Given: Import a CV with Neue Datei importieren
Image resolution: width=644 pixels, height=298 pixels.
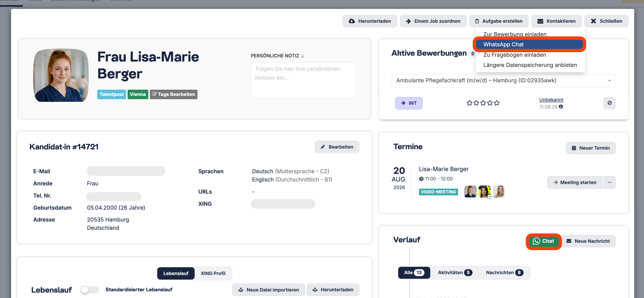Looking at the screenshot, I should (269, 290).
